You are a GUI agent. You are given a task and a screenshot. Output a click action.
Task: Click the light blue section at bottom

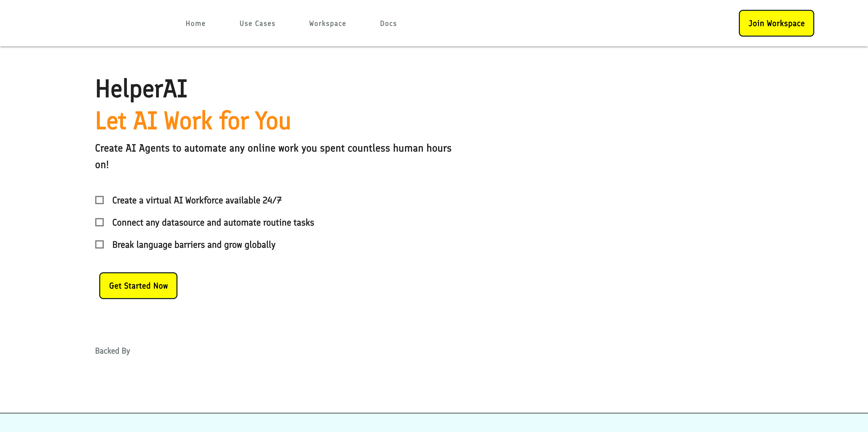point(434,423)
